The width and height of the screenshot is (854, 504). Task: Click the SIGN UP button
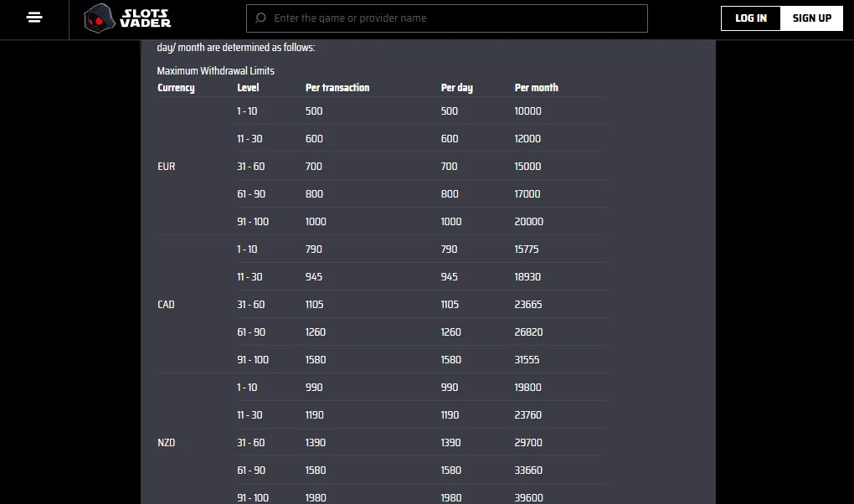click(811, 18)
